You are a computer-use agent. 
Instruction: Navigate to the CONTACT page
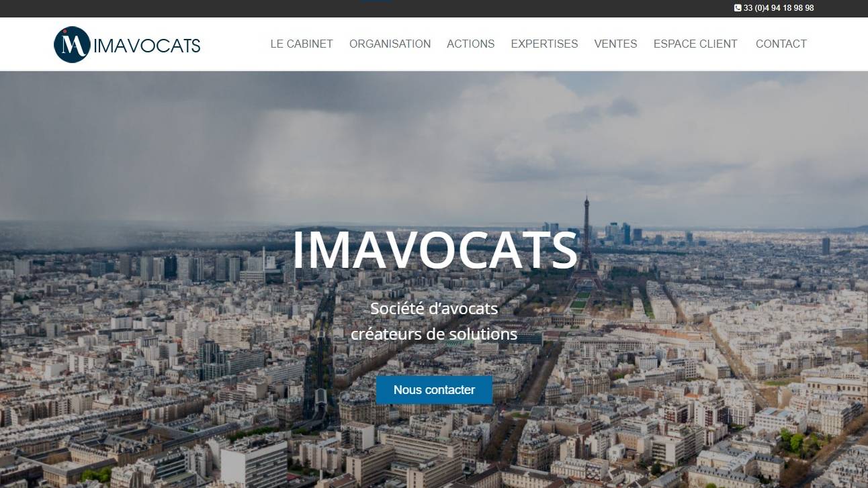coord(781,44)
